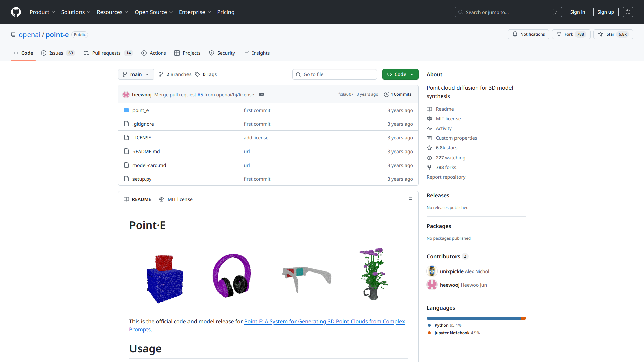Viewport: 644px width, 362px height.
Task: Open the main branch selector dropdown
Action: 136,74
